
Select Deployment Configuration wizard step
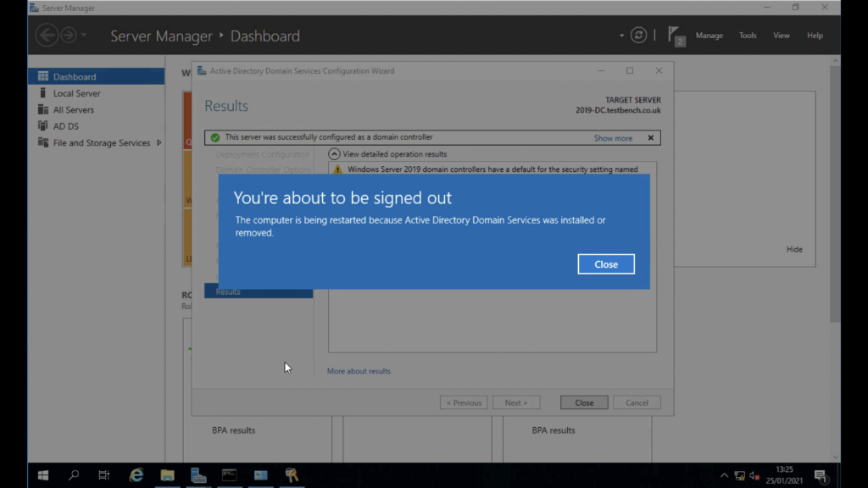(263, 154)
